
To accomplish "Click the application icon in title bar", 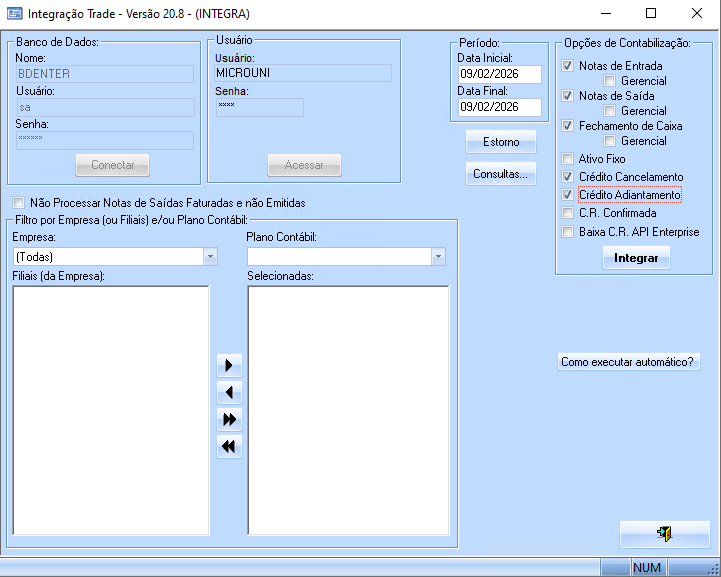I will point(13,14).
